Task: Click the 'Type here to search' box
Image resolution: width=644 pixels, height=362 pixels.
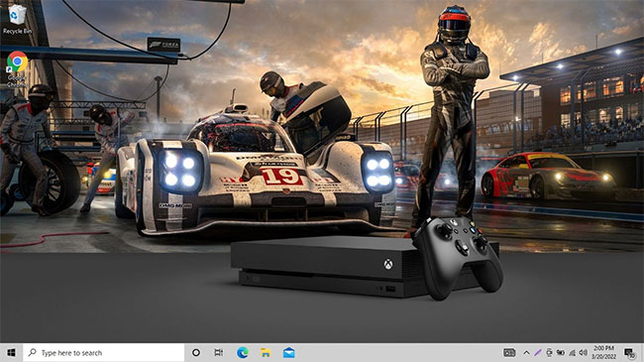Action: (x=103, y=352)
